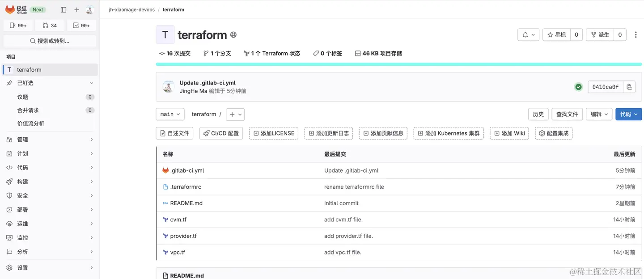Click the public visibility globe icon

point(233,35)
